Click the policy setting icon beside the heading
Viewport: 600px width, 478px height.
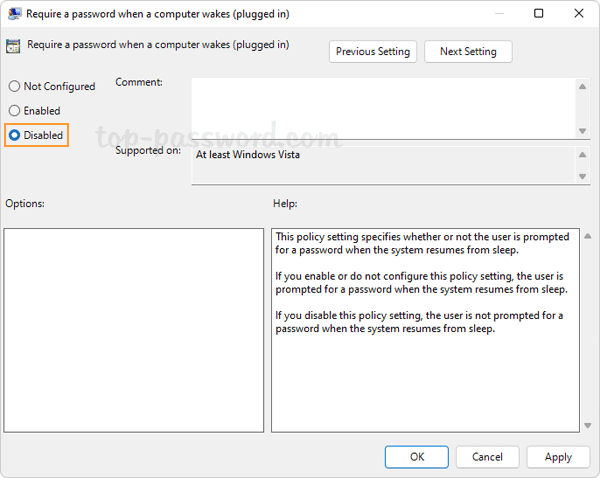14,45
